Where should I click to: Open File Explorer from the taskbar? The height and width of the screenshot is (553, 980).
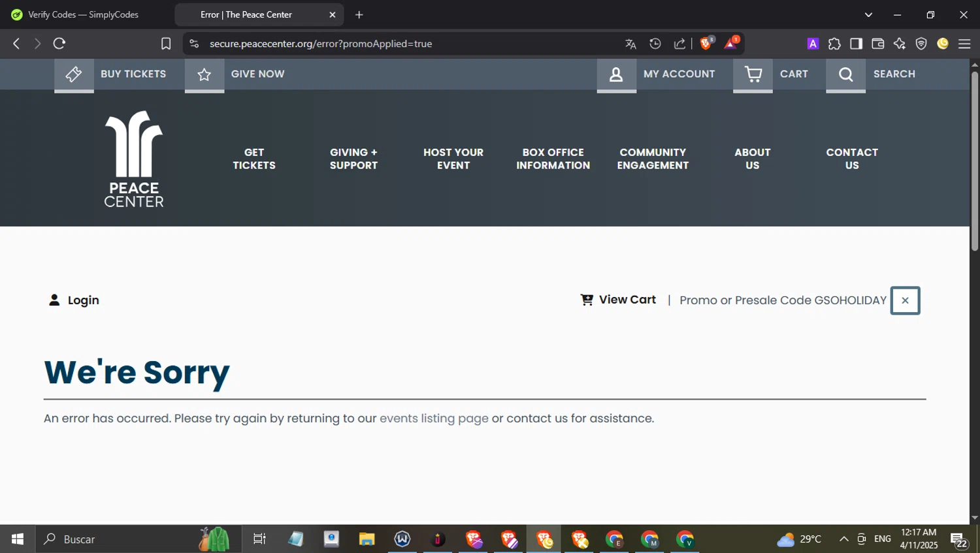[367, 539]
